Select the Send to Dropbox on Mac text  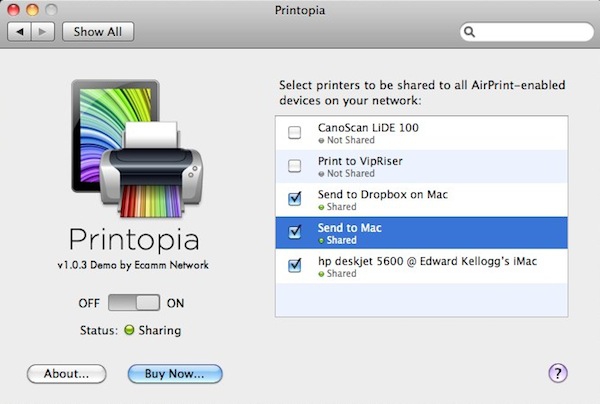[x=383, y=194]
